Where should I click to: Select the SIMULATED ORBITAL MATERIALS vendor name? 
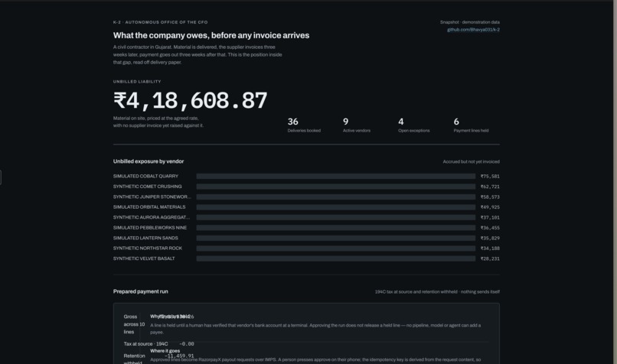[x=149, y=206]
